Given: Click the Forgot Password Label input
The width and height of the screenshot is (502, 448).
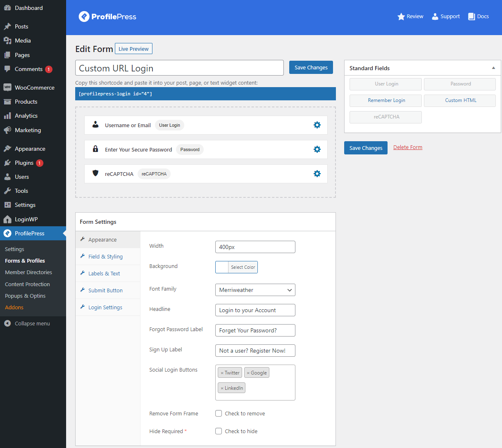Looking at the screenshot, I should click(255, 330).
